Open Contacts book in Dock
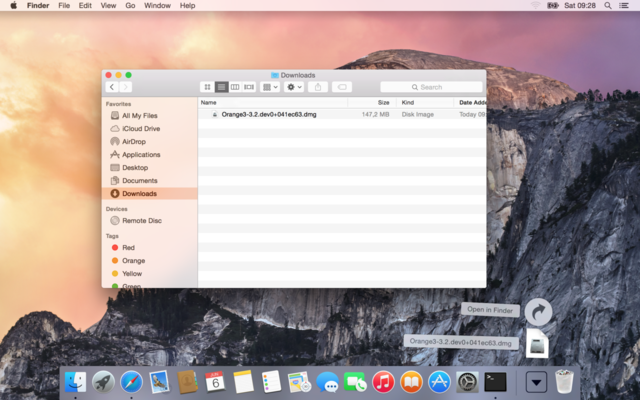Image resolution: width=640 pixels, height=400 pixels. coord(187,382)
